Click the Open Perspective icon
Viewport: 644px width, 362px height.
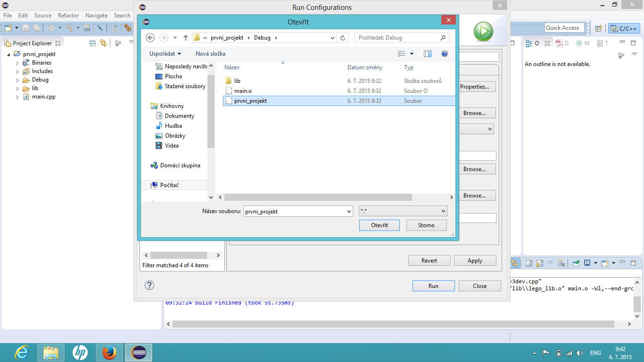pyautogui.click(x=598, y=28)
